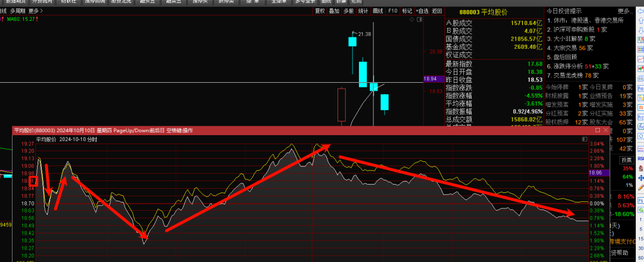Screen dimensions: 644x262
Task: Open 多周期 period option
Action: click(17, 11)
